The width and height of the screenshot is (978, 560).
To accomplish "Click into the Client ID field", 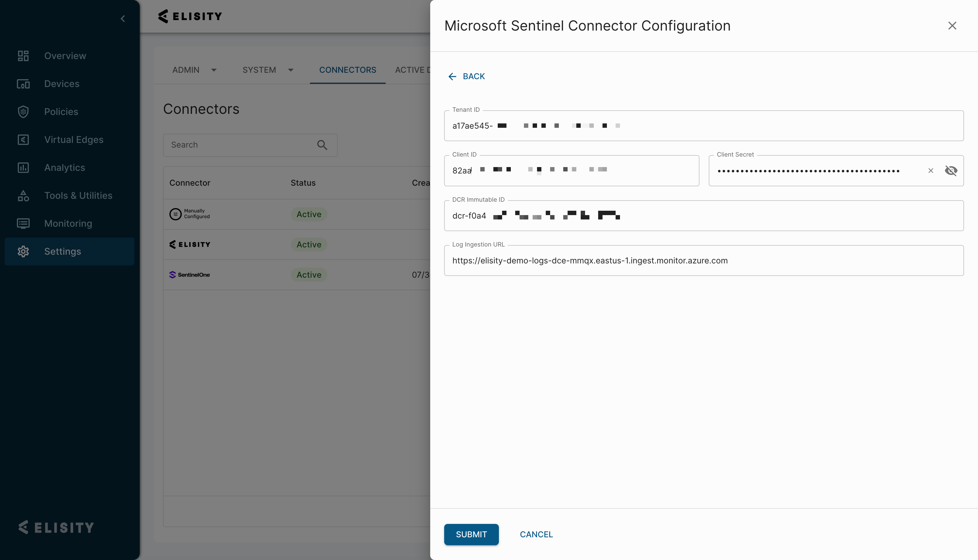I will point(571,170).
